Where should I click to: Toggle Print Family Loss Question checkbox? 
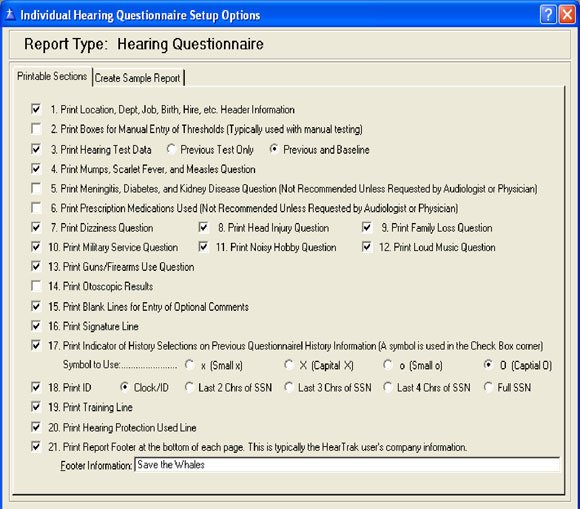[x=367, y=227]
